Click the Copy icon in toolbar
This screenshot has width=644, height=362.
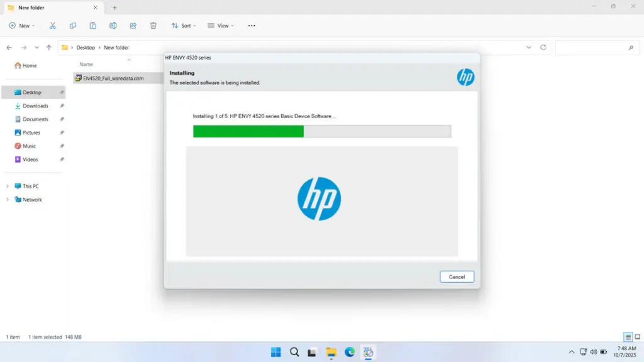coord(73,26)
